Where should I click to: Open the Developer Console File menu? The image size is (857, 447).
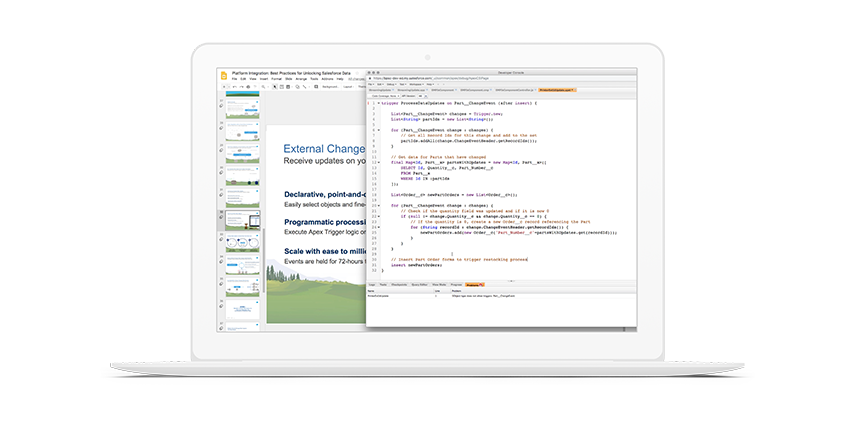[371, 84]
